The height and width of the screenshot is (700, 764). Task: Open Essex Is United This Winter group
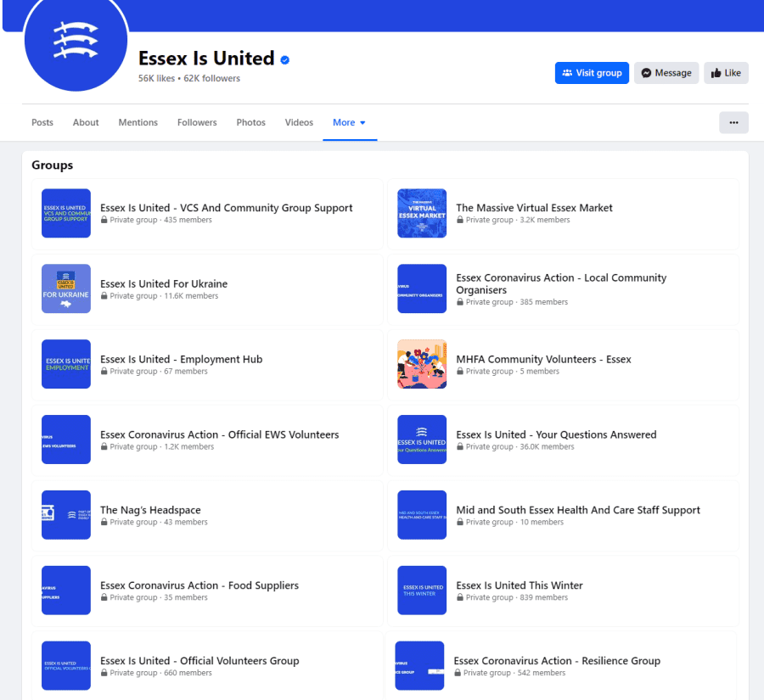(x=520, y=585)
